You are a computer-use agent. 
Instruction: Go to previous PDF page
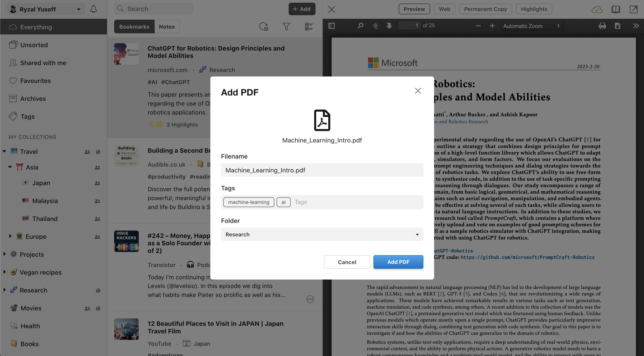375,26
